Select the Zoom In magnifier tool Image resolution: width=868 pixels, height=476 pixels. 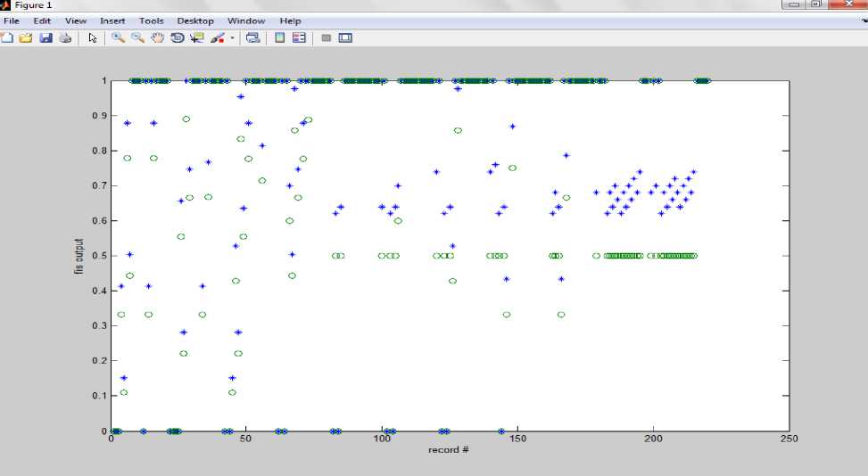click(x=118, y=38)
